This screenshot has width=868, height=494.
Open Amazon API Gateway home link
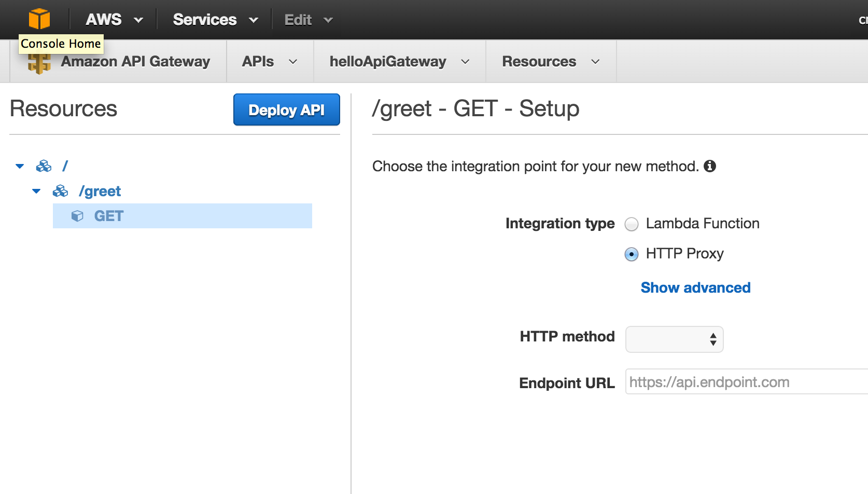click(135, 61)
